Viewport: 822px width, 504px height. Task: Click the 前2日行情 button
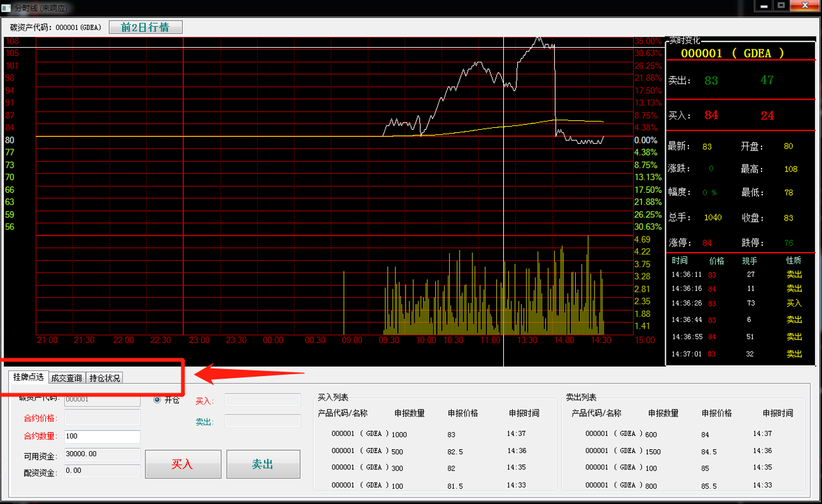(x=146, y=27)
